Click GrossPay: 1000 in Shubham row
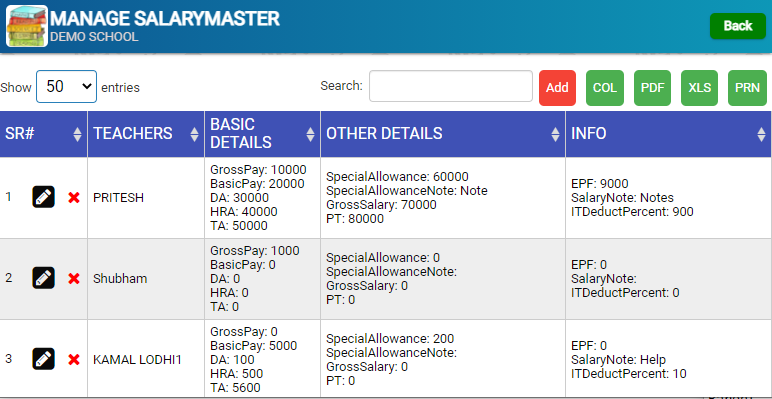Screen dimensions: 772x399 point(255,251)
